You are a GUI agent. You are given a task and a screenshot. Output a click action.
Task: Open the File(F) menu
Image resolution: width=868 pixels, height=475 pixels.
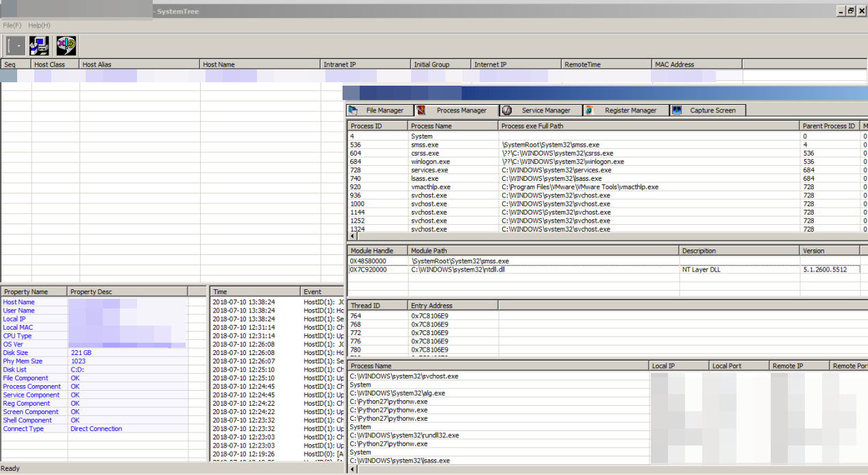click(12, 25)
